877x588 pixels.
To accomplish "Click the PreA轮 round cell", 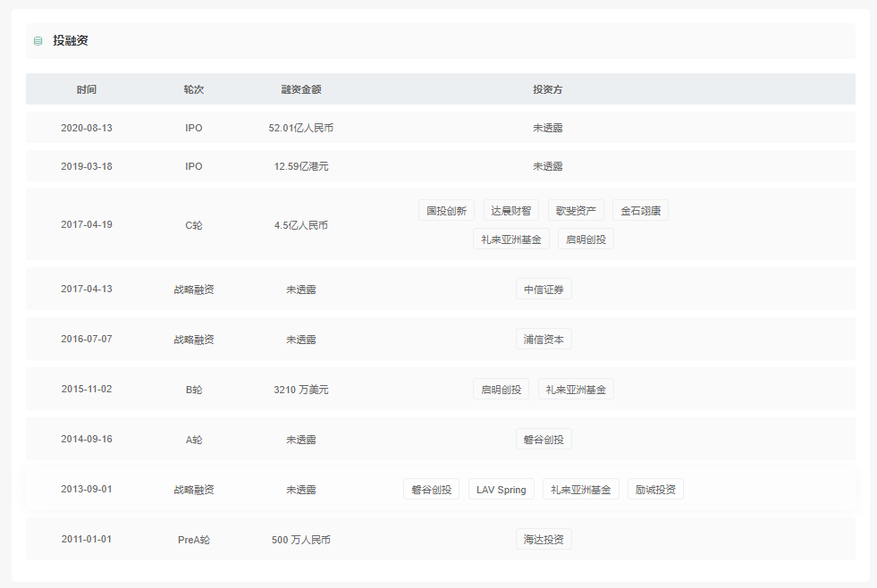I will (x=193, y=540).
